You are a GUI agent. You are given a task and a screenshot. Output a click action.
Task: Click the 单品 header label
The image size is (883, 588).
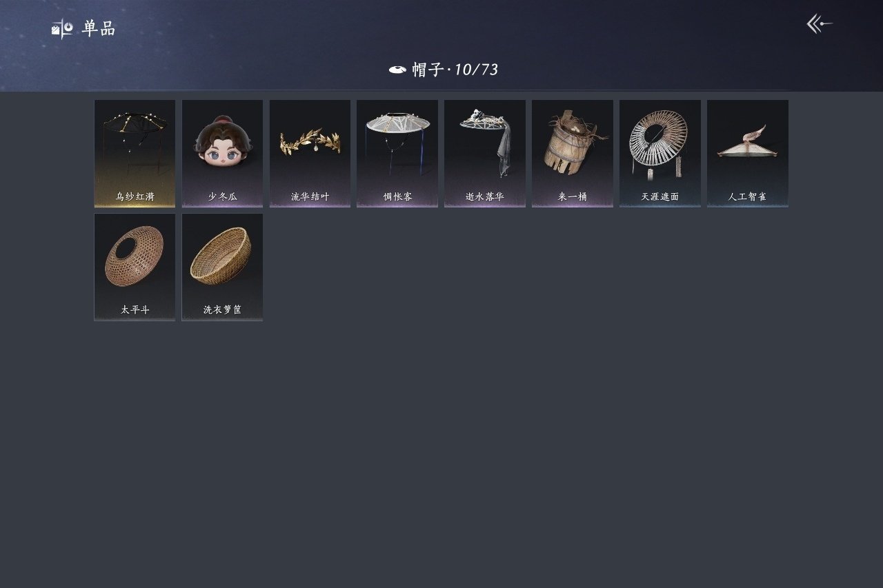click(x=99, y=29)
